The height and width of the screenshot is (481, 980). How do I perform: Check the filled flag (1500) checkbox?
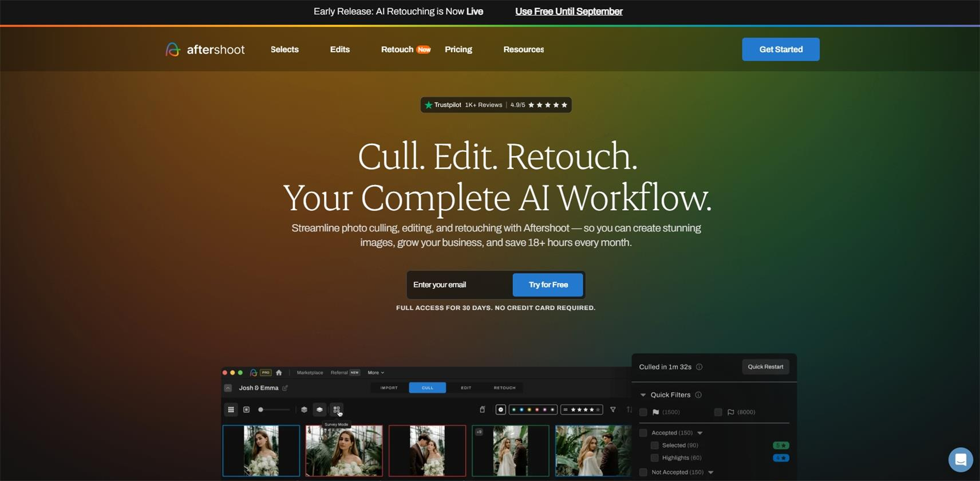coord(643,412)
